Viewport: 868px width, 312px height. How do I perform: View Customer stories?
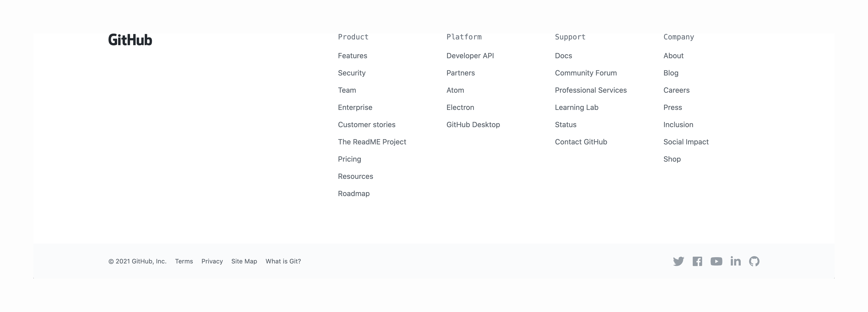coord(367,125)
